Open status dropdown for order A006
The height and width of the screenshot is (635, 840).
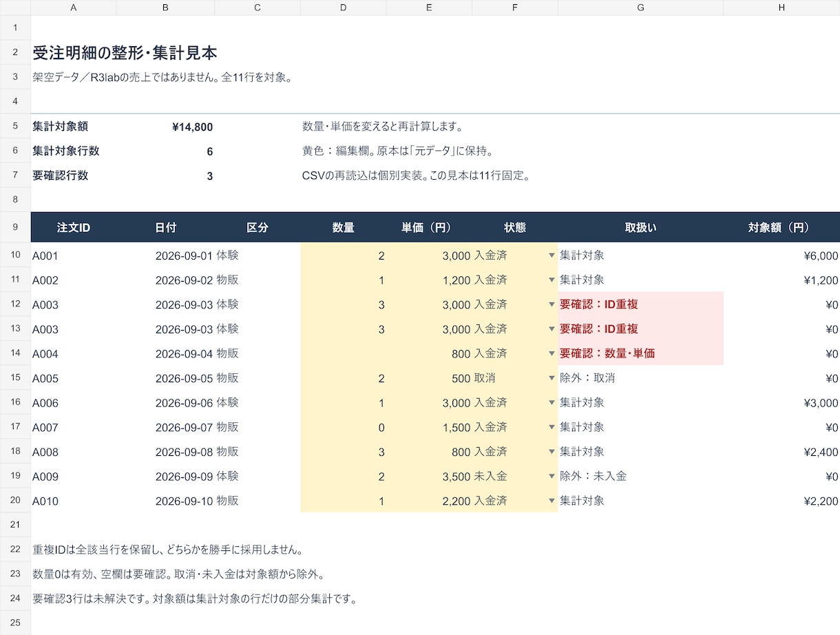click(x=552, y=403)
